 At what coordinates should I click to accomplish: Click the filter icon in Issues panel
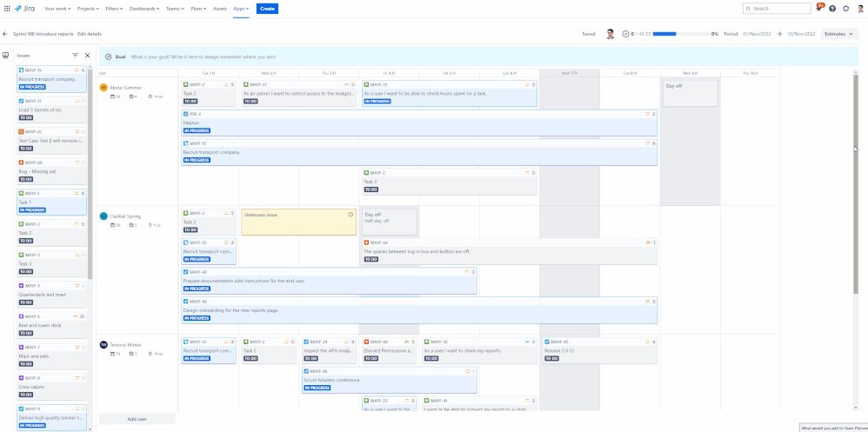tap(76, 56)
